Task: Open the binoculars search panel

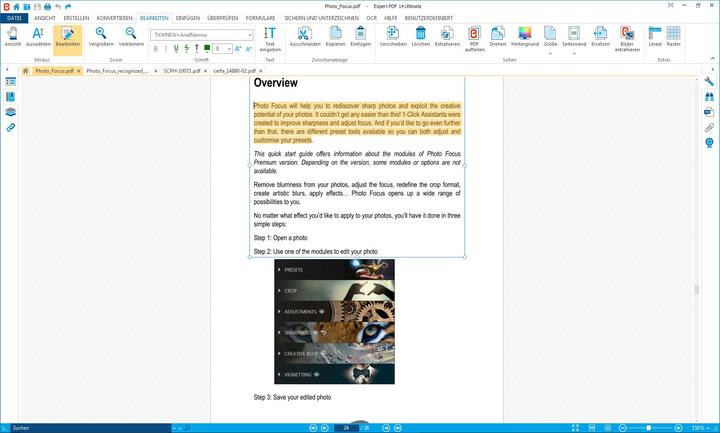Action: (709, 97)
